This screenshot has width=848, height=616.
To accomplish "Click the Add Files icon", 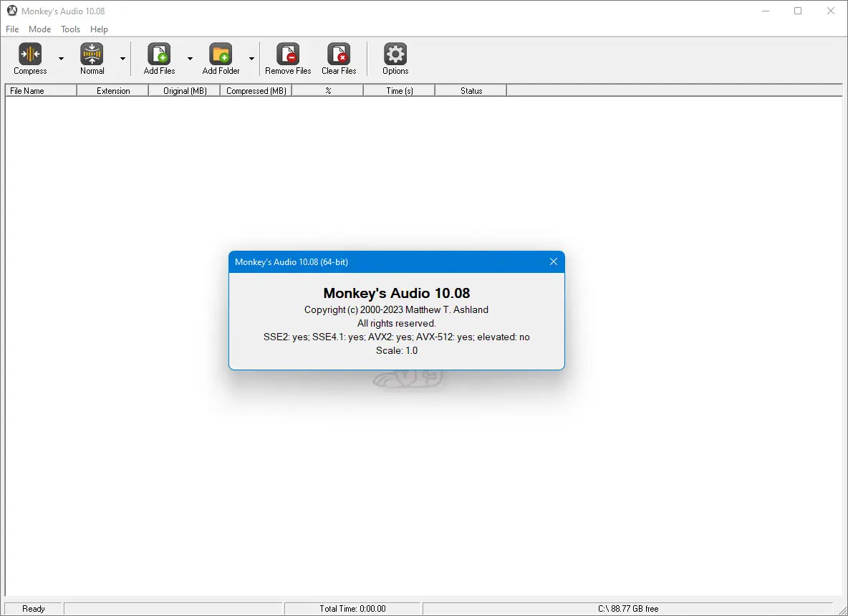I will pyautogui.click(x=159, y=54).
